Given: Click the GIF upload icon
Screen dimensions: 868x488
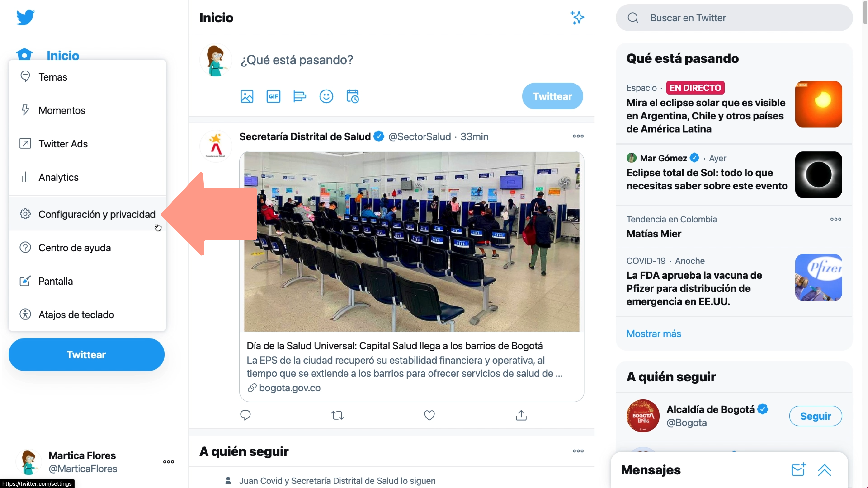Looking at the screenshot, I should (273, 96).
